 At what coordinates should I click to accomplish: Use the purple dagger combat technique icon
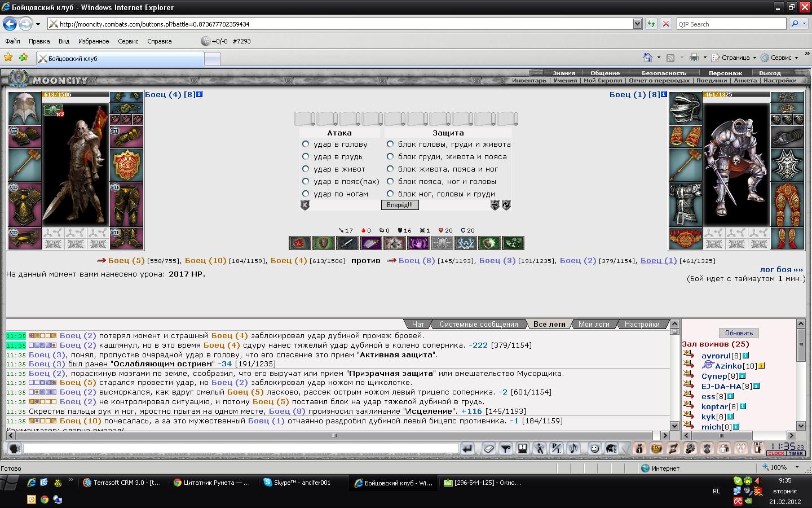[x=371, y=243]
